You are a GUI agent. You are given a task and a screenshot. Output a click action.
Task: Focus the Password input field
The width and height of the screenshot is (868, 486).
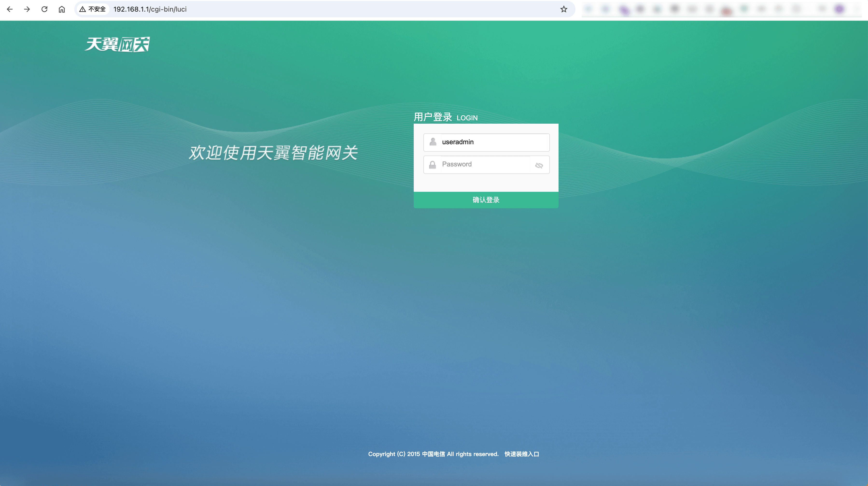[486, 164]
